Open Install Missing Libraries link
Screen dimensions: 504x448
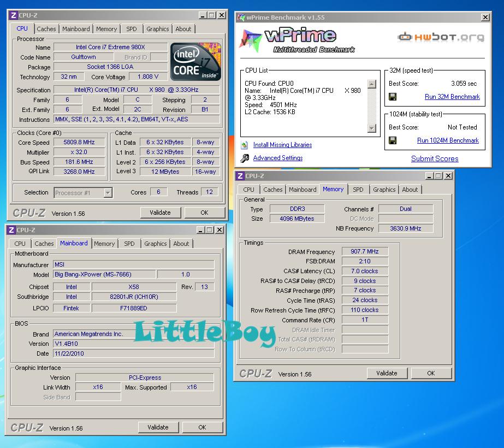click(282, 145)
